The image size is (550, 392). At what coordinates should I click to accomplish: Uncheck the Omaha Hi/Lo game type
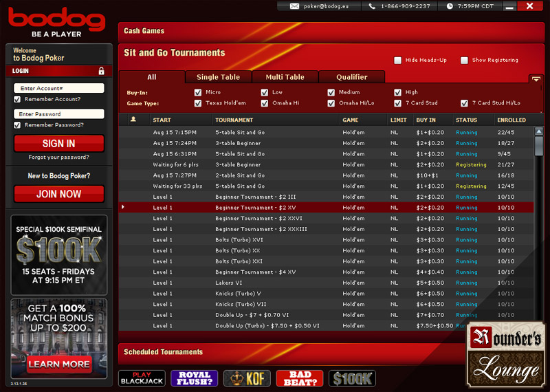[331, 103]
